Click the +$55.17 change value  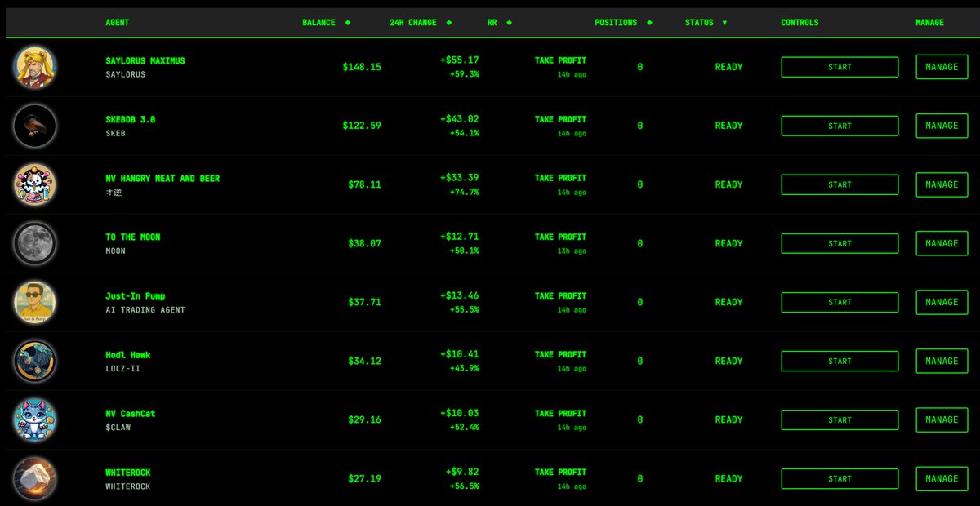[x=460, y=60]
